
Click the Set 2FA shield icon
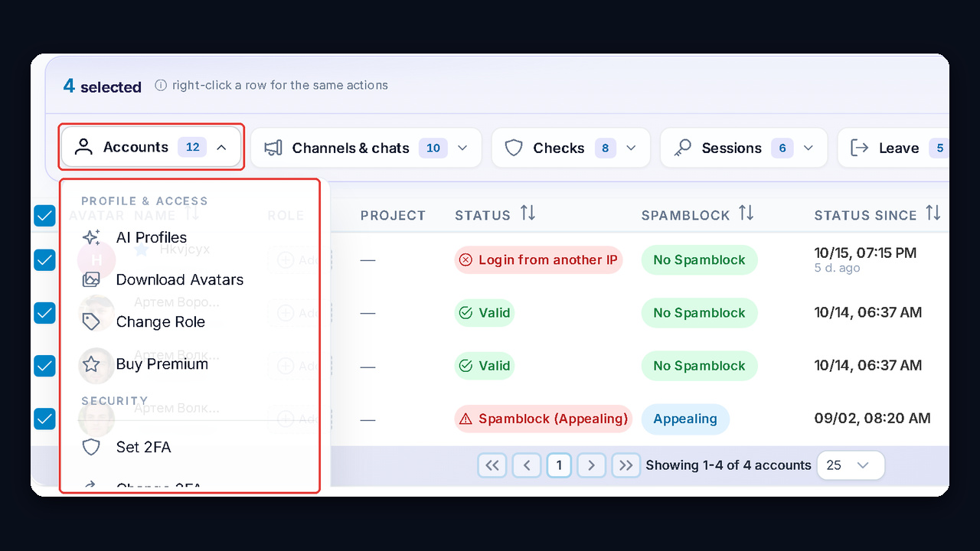91,447
